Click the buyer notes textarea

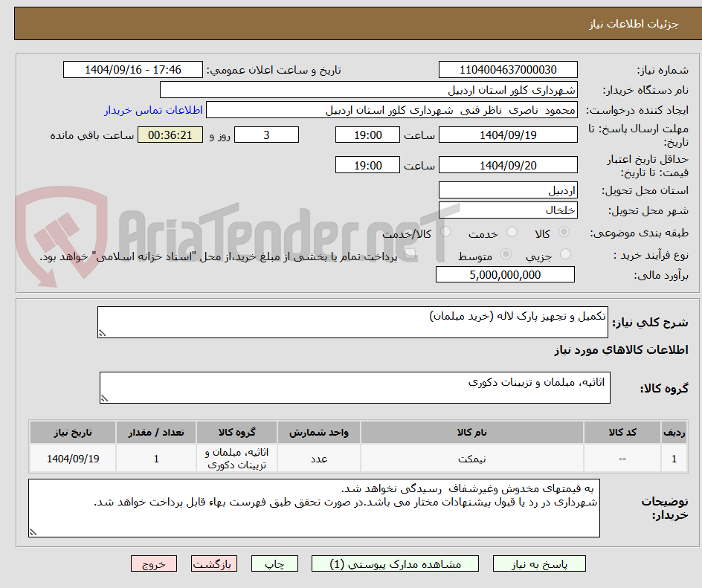[315, 508]
